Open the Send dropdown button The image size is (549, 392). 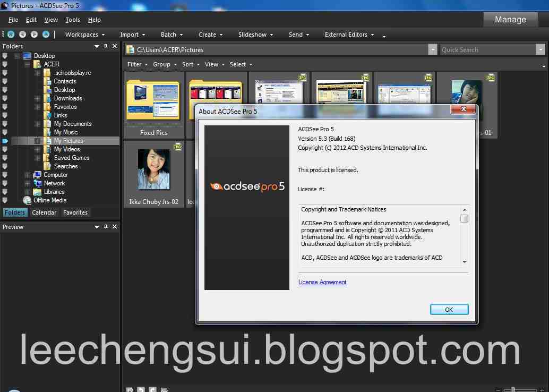(299, 35)
